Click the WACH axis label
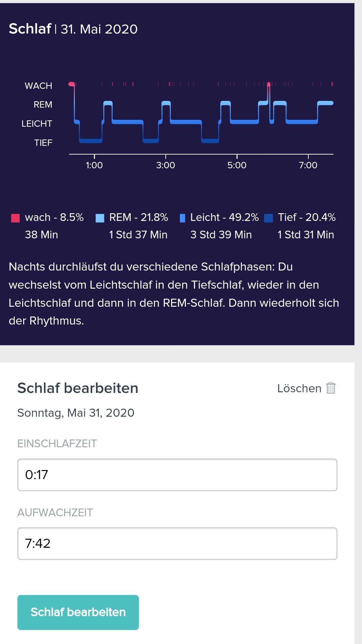This screenshot has height=644, width=362. pos(39,86)
